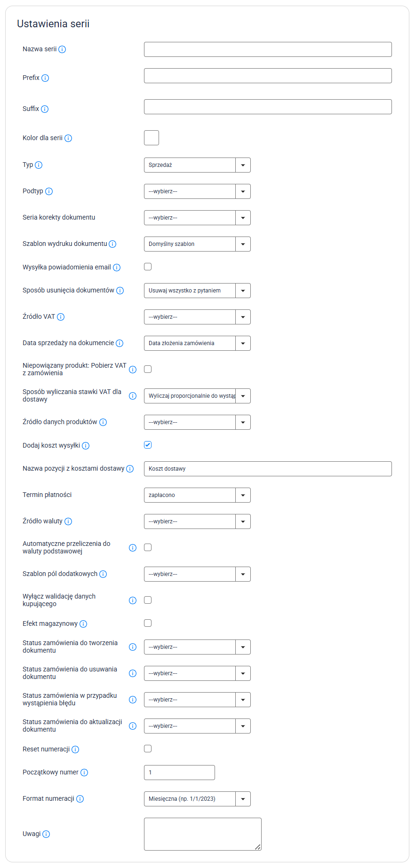The width and height of the screenshot is (415, 868).
Task: Expand the Termin płatności dropdown
Action: pos(197,495)
